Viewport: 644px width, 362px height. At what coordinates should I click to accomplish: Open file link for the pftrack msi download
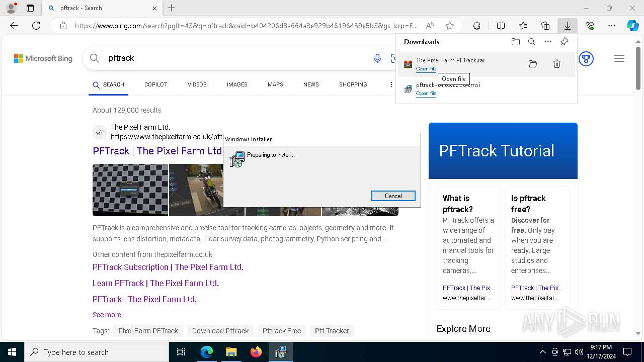tap(426, 94)
